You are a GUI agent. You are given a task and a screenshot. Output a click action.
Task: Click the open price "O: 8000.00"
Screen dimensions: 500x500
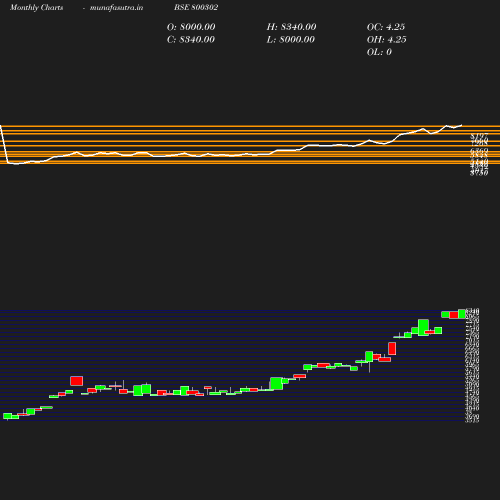191,27
